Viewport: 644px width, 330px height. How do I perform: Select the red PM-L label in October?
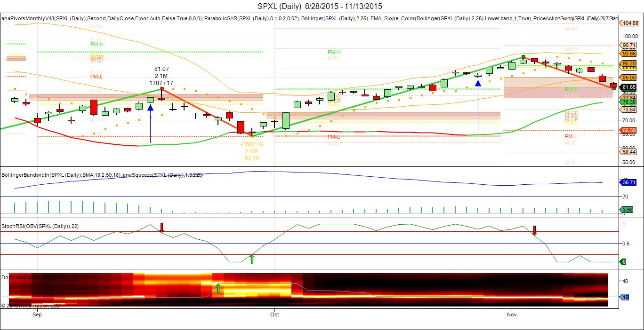[334, 136]
